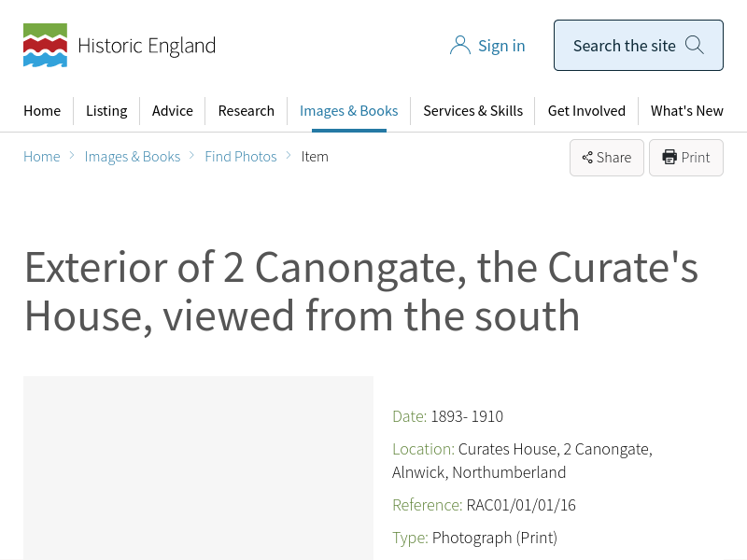Return to Find Photos breadcrumb

tap(241, 156)
